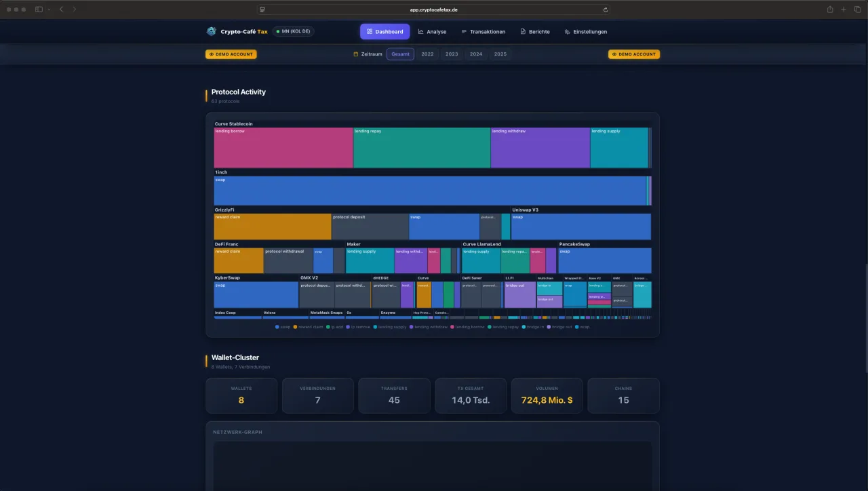This screenshot has height=491, width=868.
Task: Click the left Demo Account badge
Action: 231,54
